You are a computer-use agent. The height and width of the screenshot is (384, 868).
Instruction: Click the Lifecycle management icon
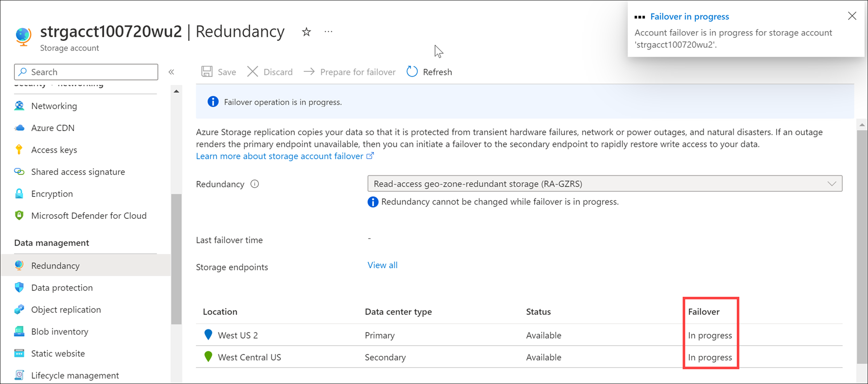click(x=19, y=375)
